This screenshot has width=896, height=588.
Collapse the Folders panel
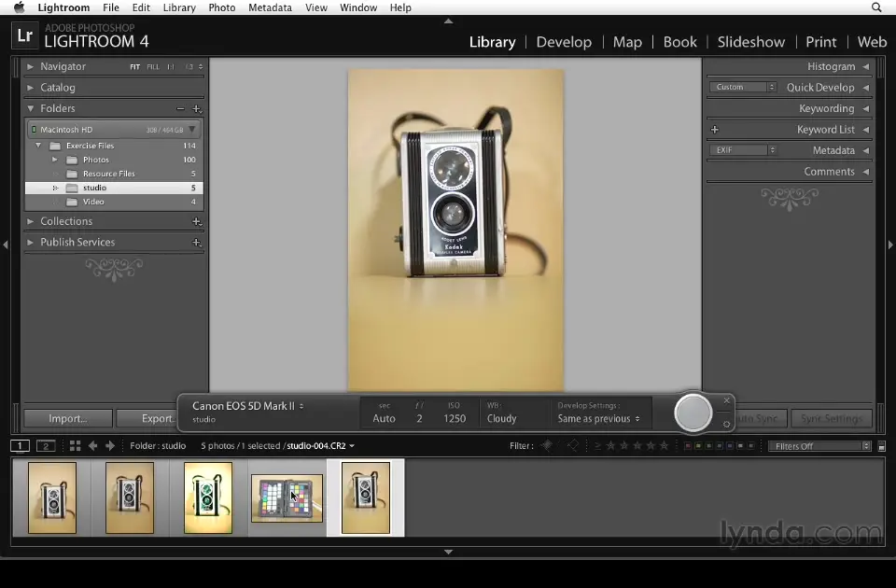pyautogui.click(x=30, y=108)
